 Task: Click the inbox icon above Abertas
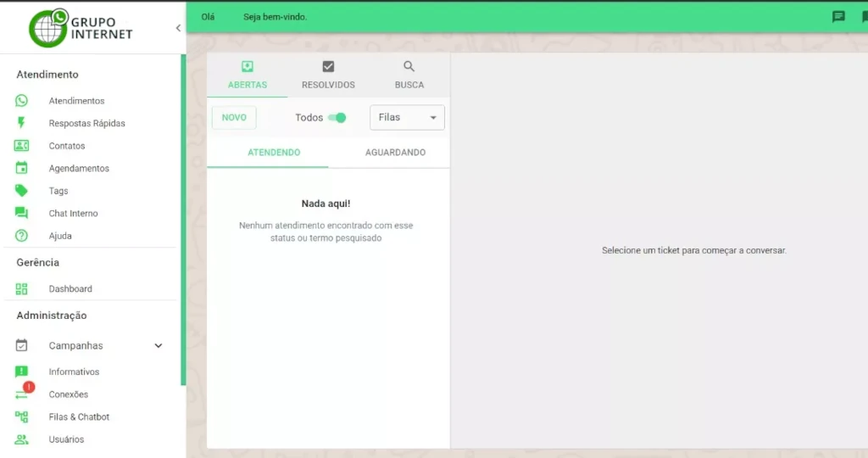(x=247, y=66)
